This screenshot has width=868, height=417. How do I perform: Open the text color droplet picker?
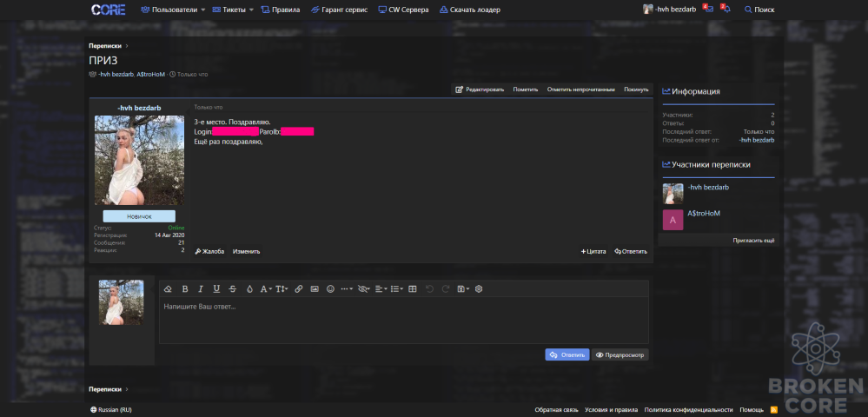pos(249,288)
